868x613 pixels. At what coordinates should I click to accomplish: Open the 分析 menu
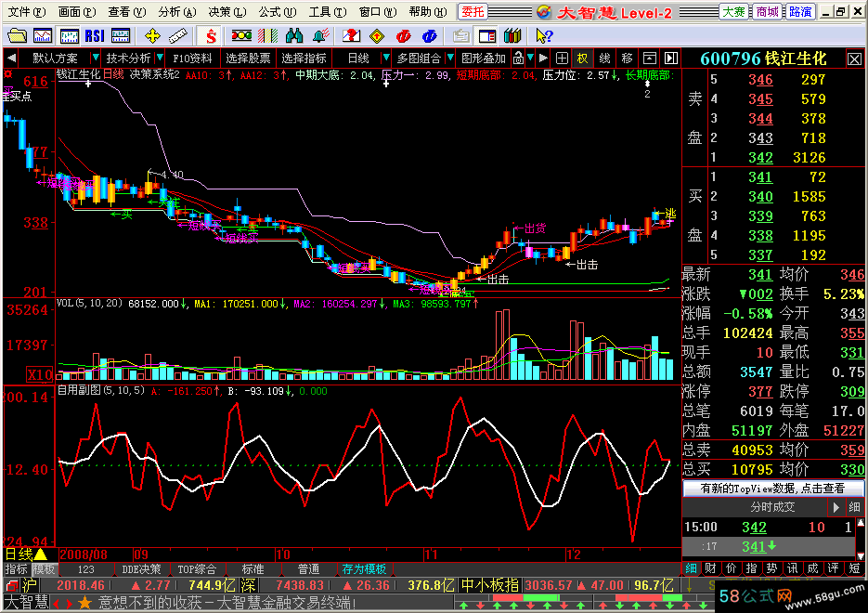pos(176,12)
